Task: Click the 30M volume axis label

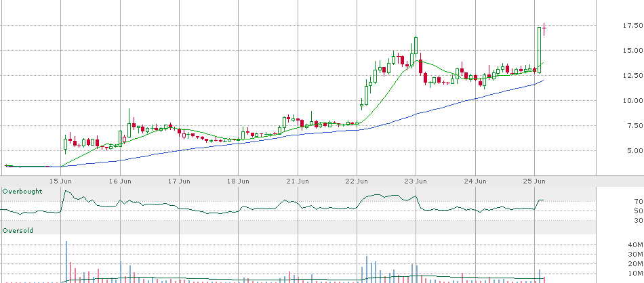Action: pyautogui.click(x=635, y=255)
